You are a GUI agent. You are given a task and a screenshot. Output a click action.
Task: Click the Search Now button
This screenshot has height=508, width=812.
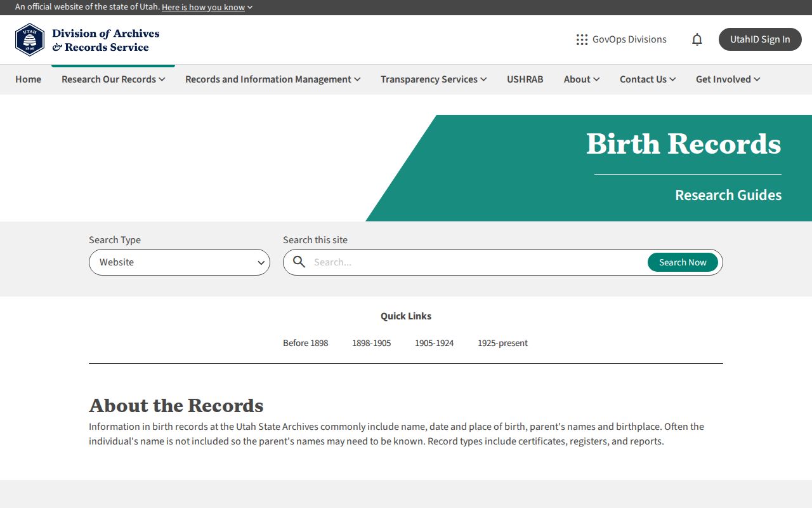[683, 262]
